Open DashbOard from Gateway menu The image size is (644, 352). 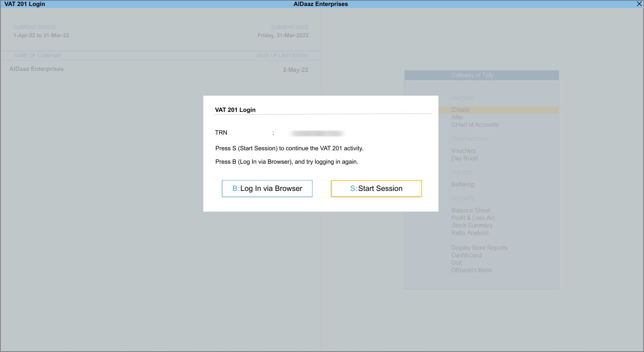click(466, 255)
